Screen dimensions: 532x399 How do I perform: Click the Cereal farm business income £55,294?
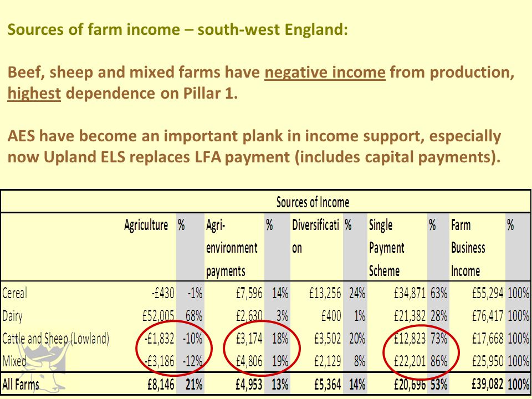(x=488, y=293)
